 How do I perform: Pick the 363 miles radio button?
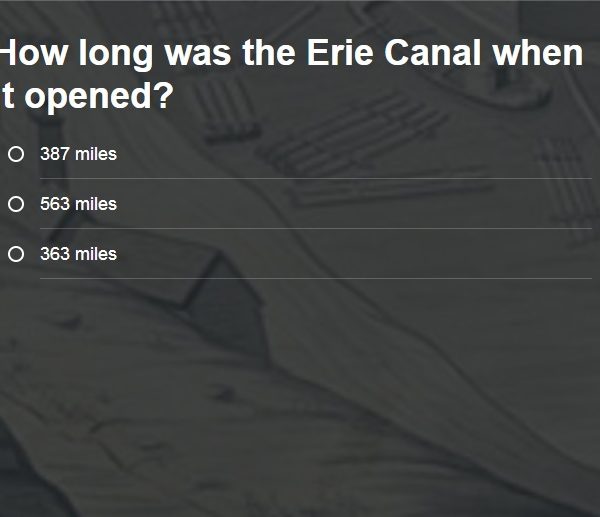click(x=15, y=254)
